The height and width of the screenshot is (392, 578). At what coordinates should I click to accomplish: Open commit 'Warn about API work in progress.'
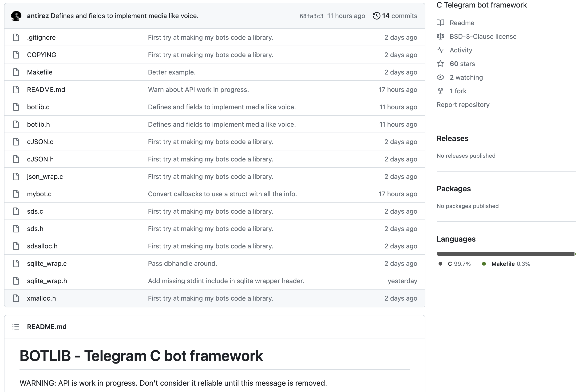click(198, 90)
